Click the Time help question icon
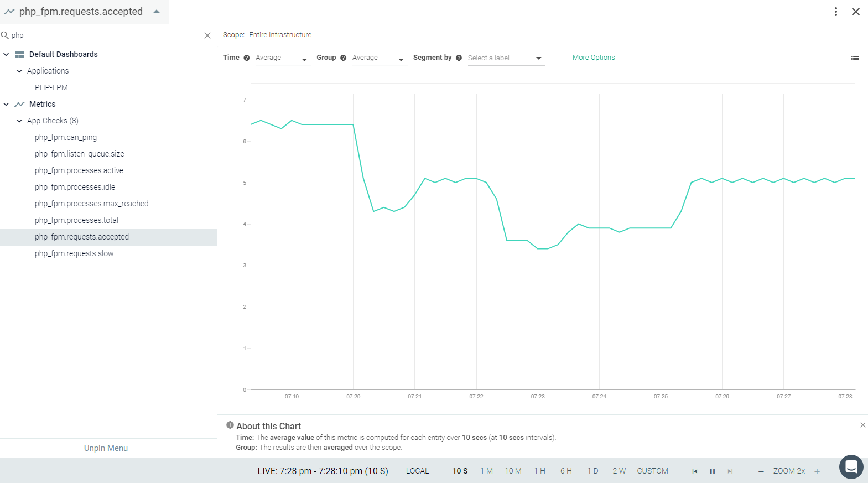The height and width of the screenshot is (483, 868). click(x=247, y=58)
